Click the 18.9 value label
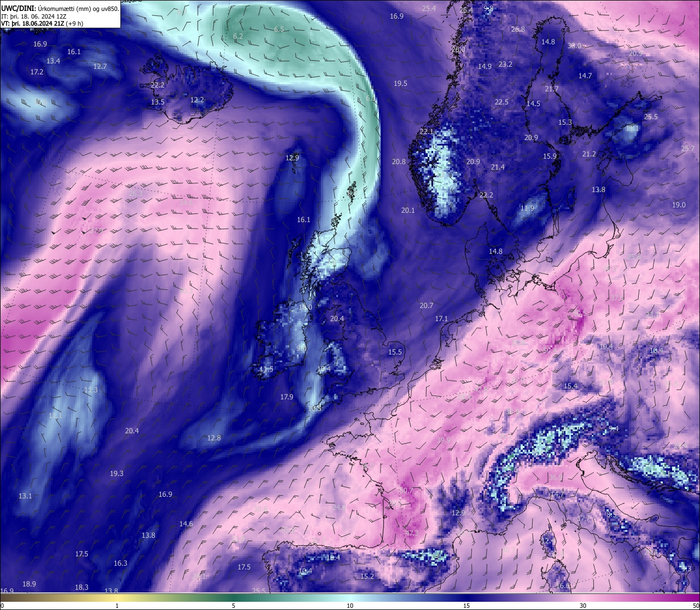 [x=29, y=584]
